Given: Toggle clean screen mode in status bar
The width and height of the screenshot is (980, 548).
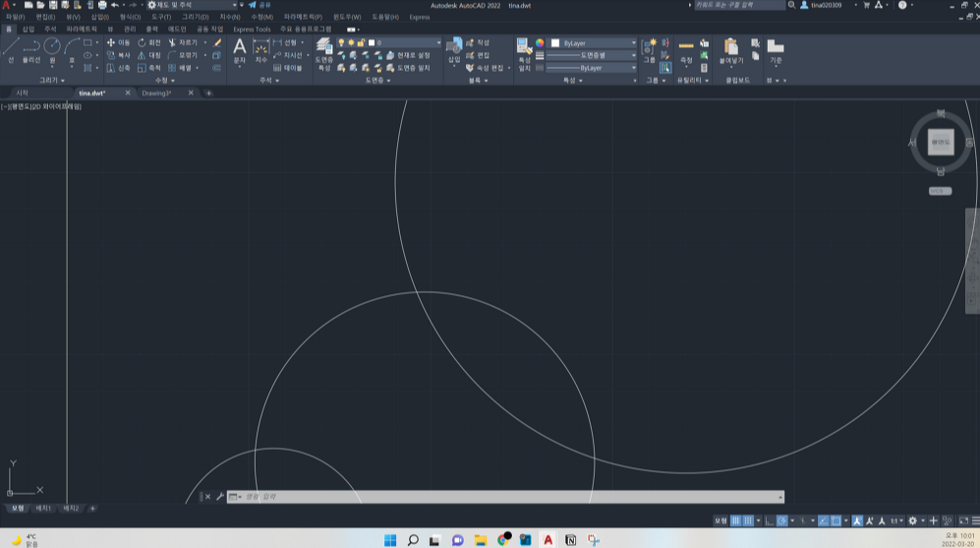Looking at the screenshot, I should coord(963,520).
